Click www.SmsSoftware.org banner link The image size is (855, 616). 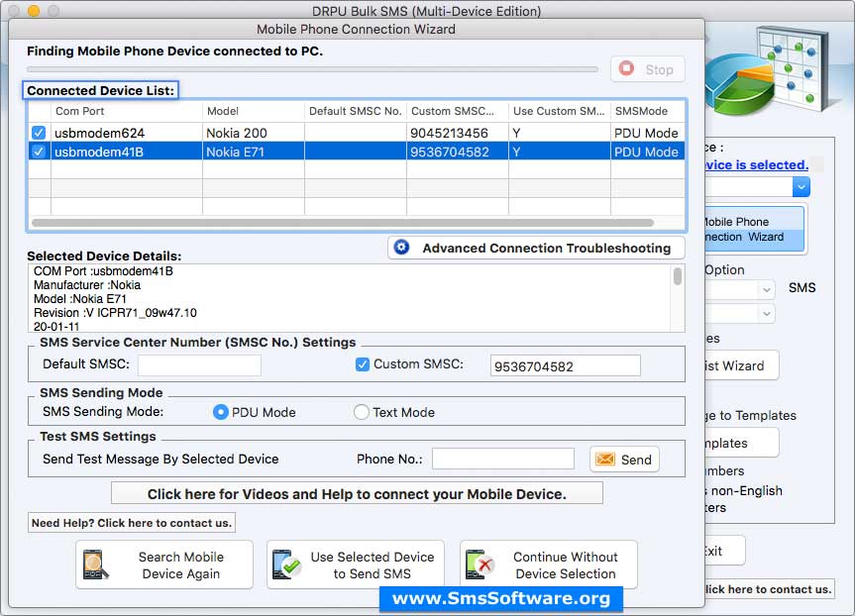click(x=501, y=598)
